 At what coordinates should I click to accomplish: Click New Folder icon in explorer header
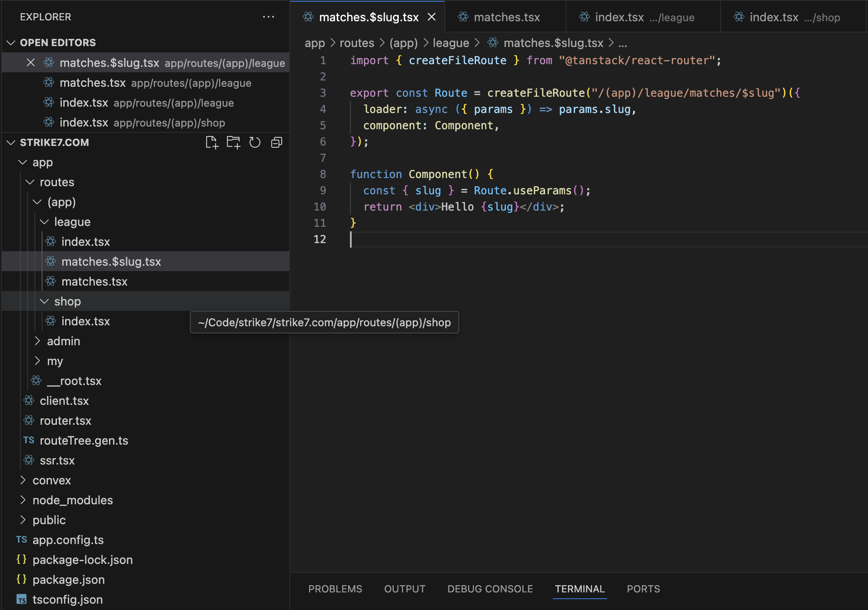pos(233,142)
